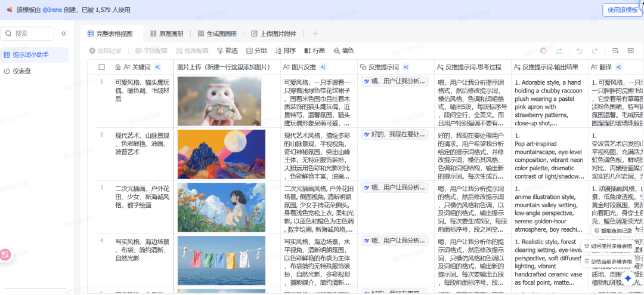644x295 pixels.
Task: Click the 图片上传 column header
Action: [x=227, y=67]
